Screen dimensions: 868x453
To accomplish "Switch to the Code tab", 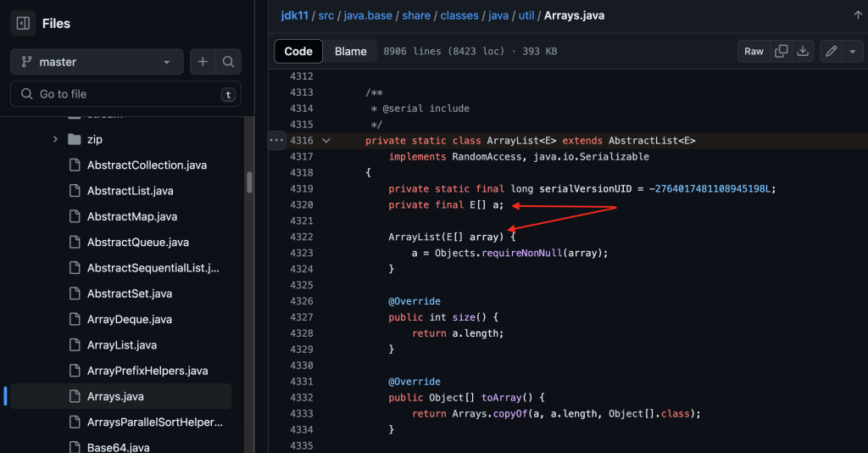I will (x=298, y=51).
